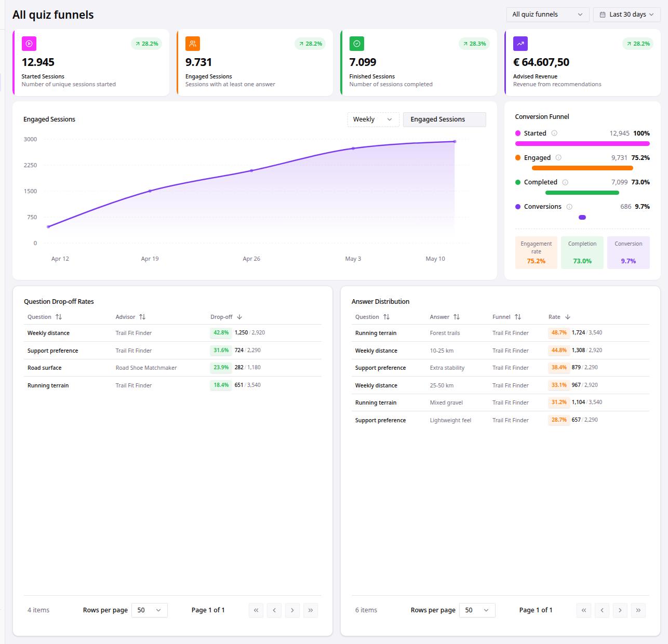The image size is (668, 644).
Task: Click the '4 items' count label
Action: pos(38,610)
